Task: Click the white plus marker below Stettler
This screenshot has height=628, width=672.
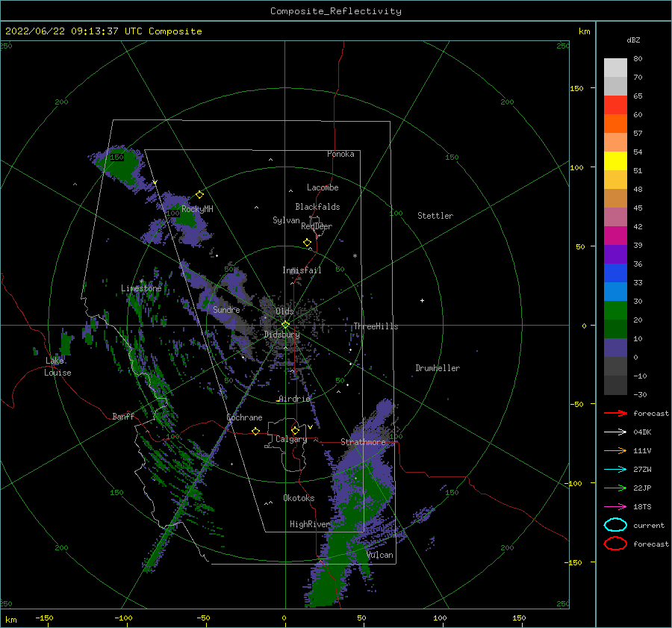Action: (x=422, y=300)
